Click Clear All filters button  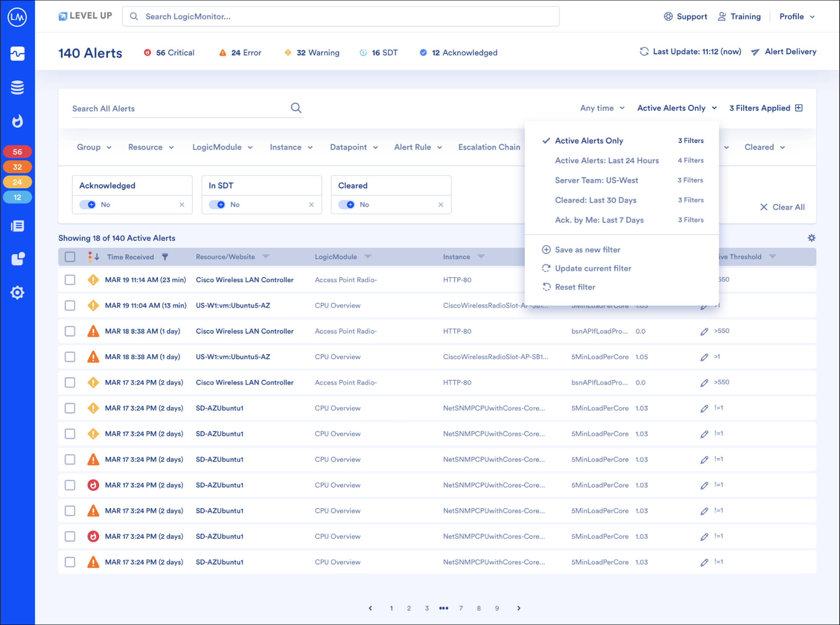[782, 207]
